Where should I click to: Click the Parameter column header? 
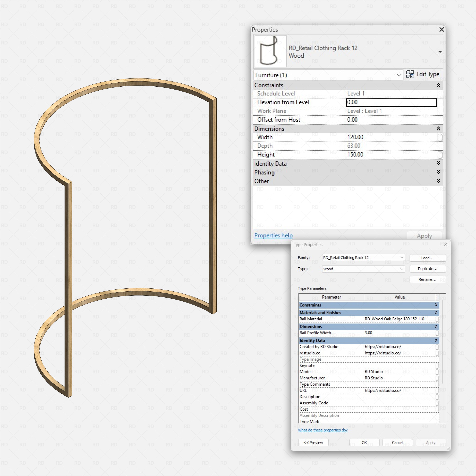pos(331,297)
